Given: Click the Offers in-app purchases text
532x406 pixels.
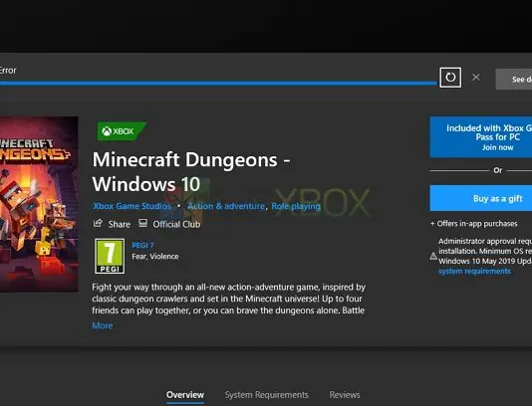Looking at the screenshot, I should click(474, 224).
